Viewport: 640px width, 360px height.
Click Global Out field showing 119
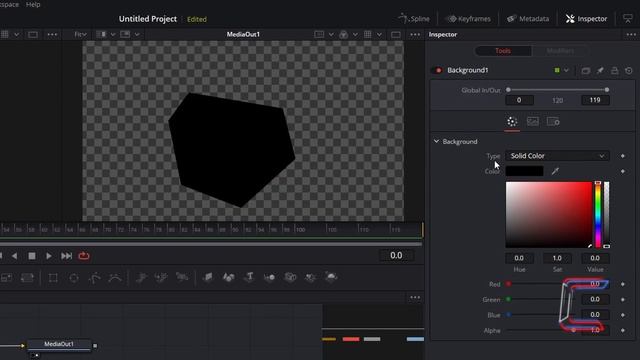point(595,100)
